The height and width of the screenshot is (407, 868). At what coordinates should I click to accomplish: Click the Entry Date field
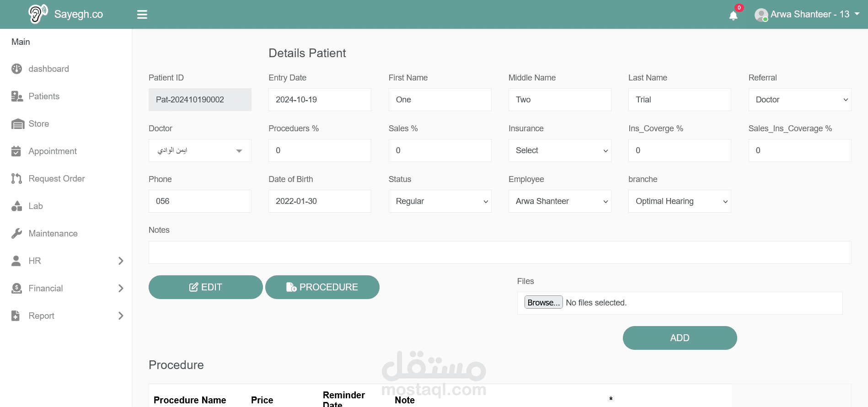click(x=320, y=100)
